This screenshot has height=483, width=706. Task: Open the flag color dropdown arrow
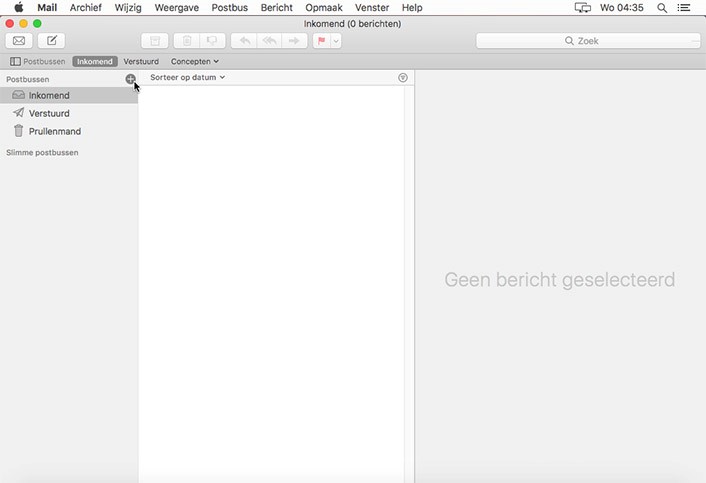pos(336,41)
